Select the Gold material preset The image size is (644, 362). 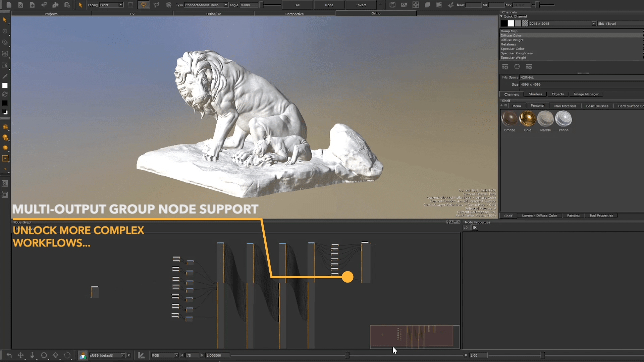click(x=527, y=119)
